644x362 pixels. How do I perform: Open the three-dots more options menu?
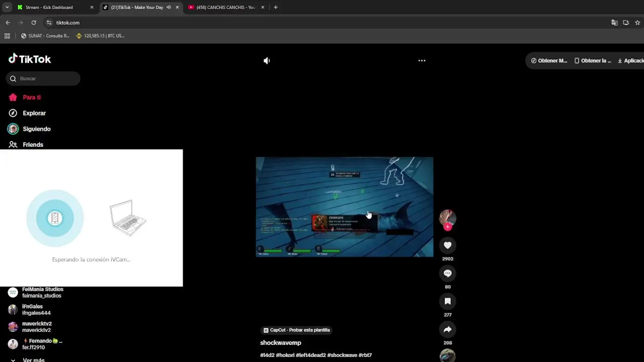422,60
